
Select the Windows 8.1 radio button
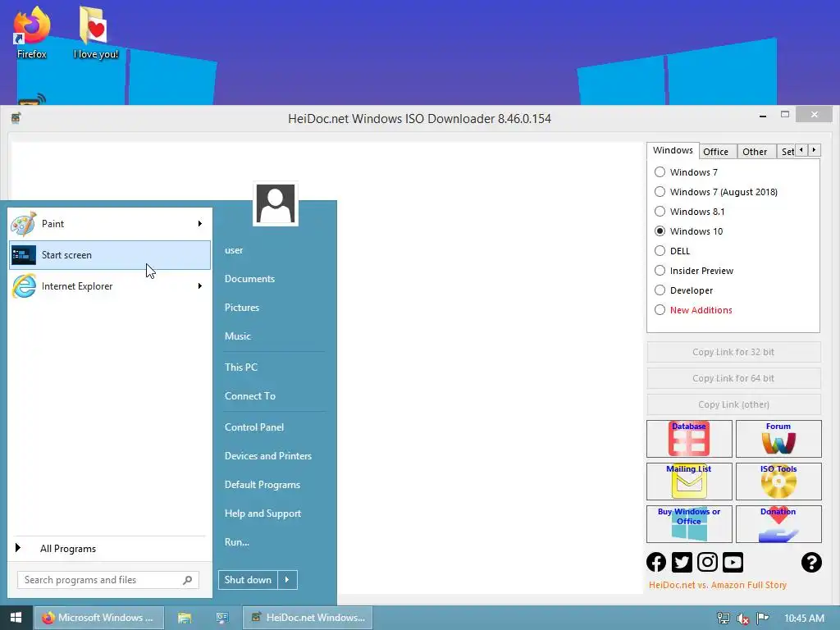660,212
